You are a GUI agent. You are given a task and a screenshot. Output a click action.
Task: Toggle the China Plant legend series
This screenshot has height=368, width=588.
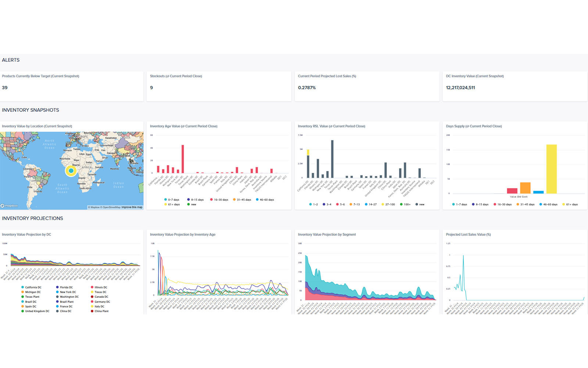click(101, 311)
